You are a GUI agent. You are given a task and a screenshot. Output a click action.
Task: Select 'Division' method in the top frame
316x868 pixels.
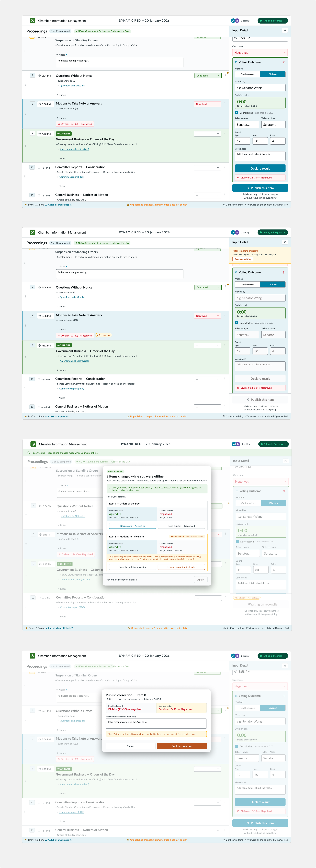pos(273,74)
